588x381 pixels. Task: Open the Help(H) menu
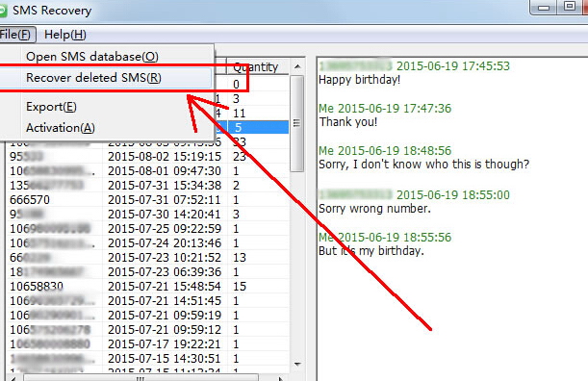[x=65, y=35]
